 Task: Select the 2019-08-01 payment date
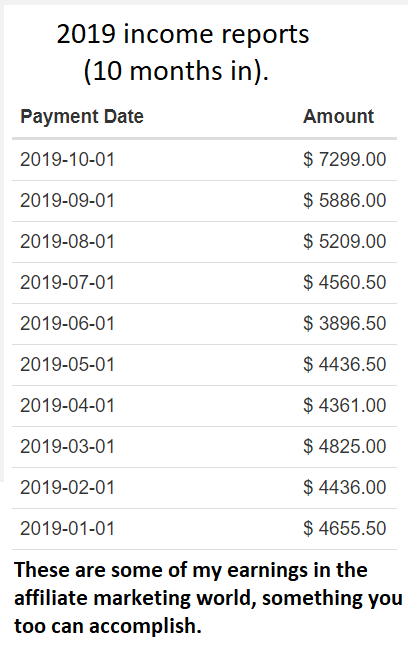click(67, 242)
